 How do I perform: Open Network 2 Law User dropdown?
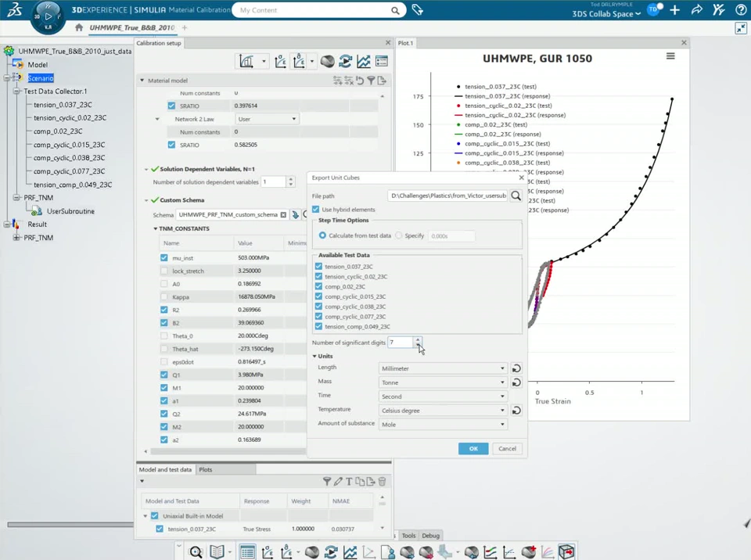[x=268, y=119]
